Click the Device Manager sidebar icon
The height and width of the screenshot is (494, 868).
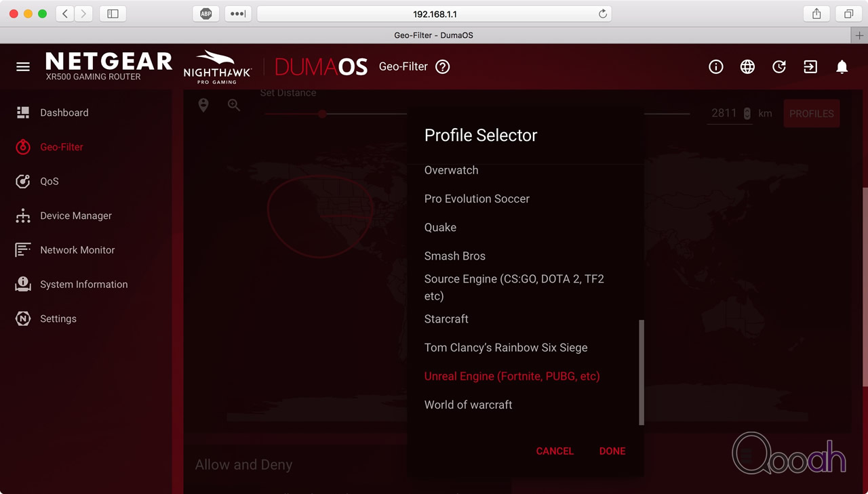pyautogui.click(x=23, y=215)
